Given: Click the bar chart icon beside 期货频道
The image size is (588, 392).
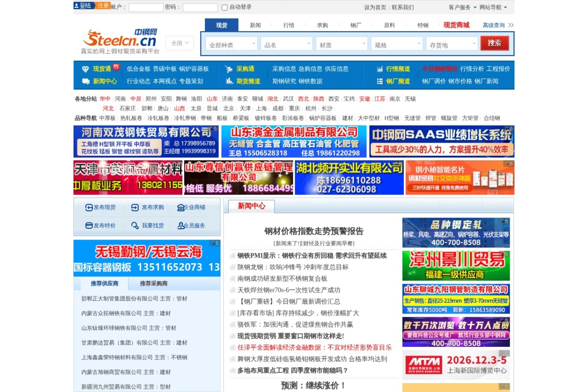Looking at the screenshot, I should (x=229, y=81).
